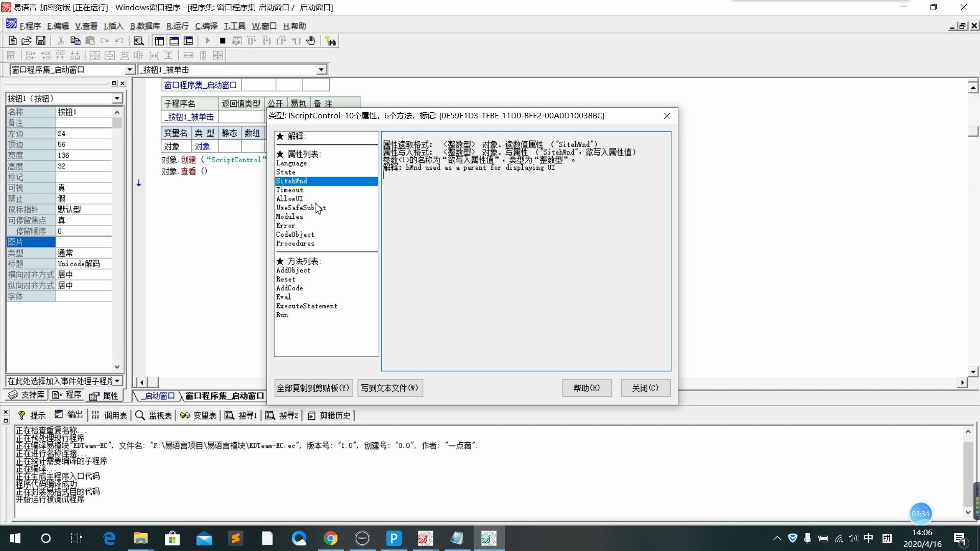Open search with the binoculars icon

pyautogui.click(x=330, y=41)
